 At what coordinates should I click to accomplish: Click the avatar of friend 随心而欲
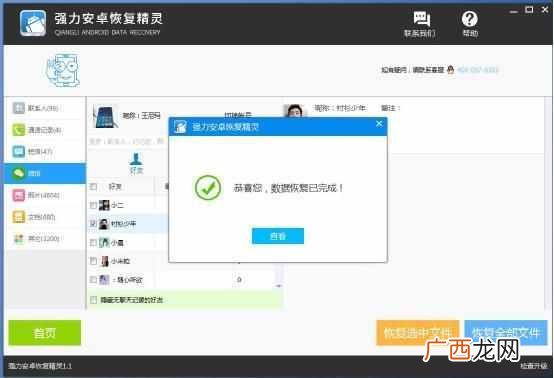coord(104,280)
